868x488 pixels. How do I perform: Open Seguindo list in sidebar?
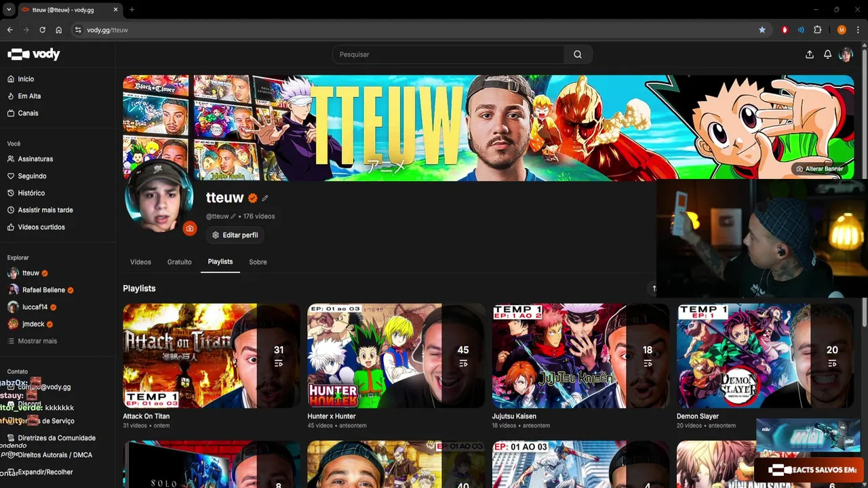(32, 176)
